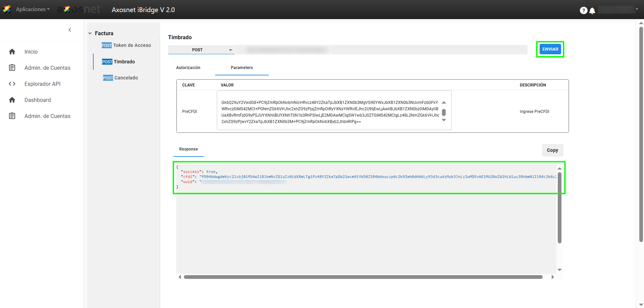This screenshot has height=308, width=644.
Task: Click the Explorador API code brackets icon
Action: 12,84
